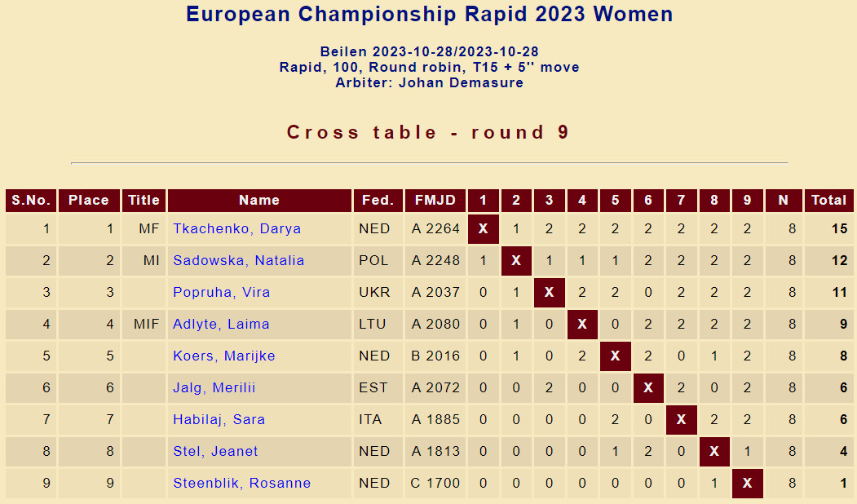857x504 pixels.
Task: Open Jalg, Merilii player link
Action: coord(214,388)
